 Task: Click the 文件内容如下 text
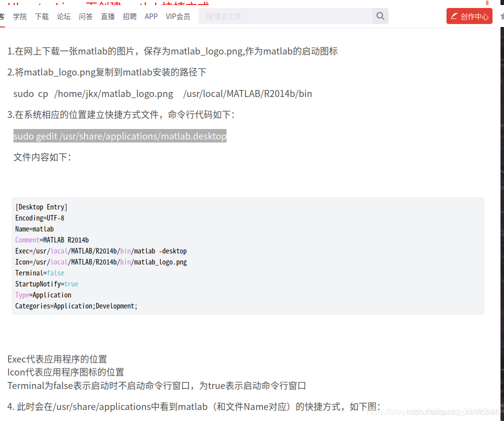[42, 157]
